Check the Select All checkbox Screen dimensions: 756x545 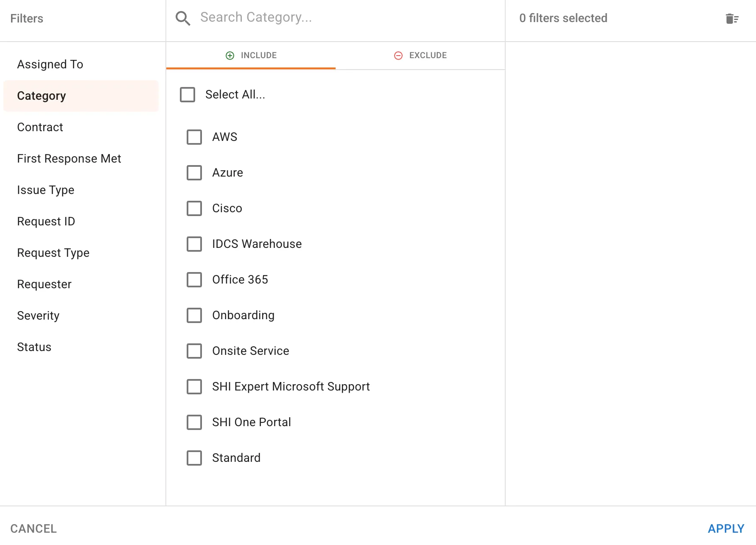pos(188,95)
